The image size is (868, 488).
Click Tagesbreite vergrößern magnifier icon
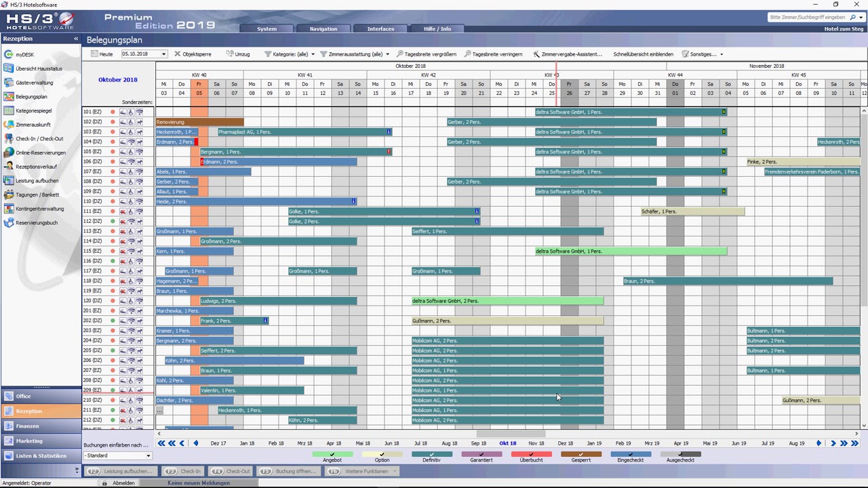point(400,54)
